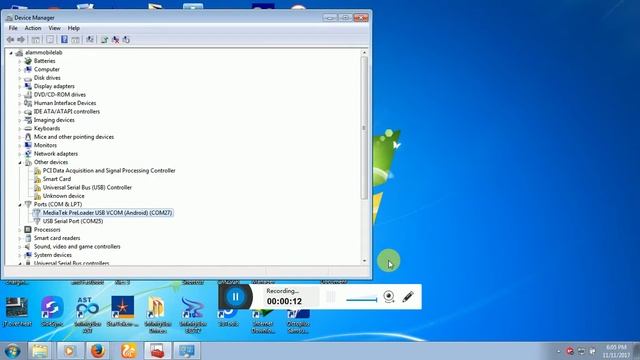640x360 pixels.
Task: Open the File menu
Action: (13, 28)
